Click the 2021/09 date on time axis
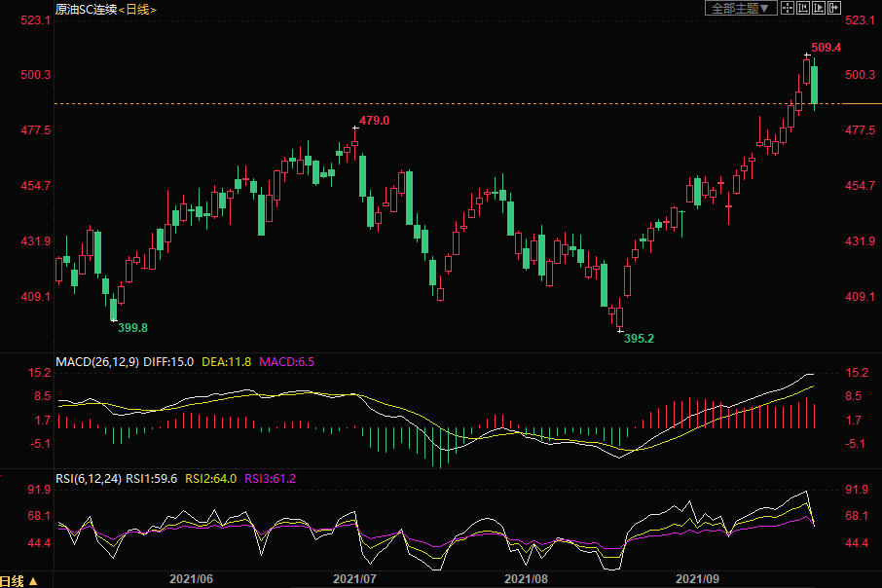 click(x=697, y=578)
